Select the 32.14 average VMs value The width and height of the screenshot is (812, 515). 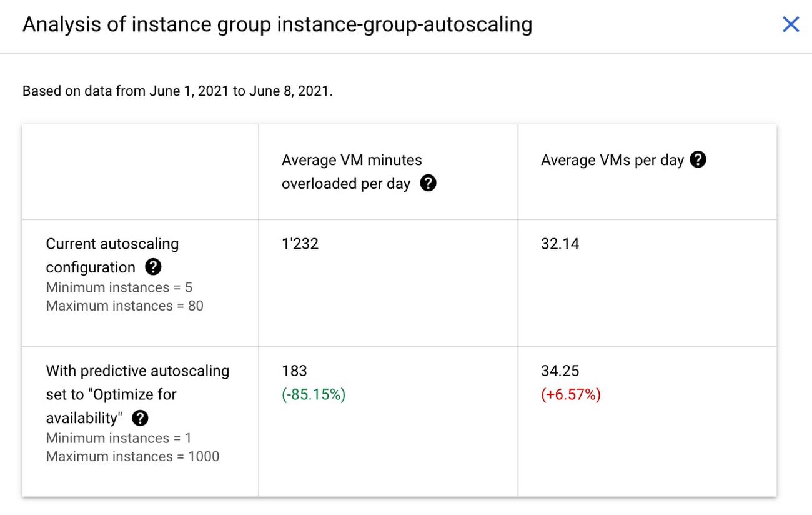pos(560,244)
